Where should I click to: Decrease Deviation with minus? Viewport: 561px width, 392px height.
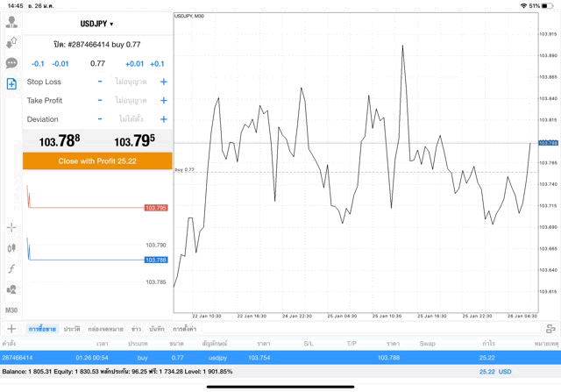[x=100, y=119]
